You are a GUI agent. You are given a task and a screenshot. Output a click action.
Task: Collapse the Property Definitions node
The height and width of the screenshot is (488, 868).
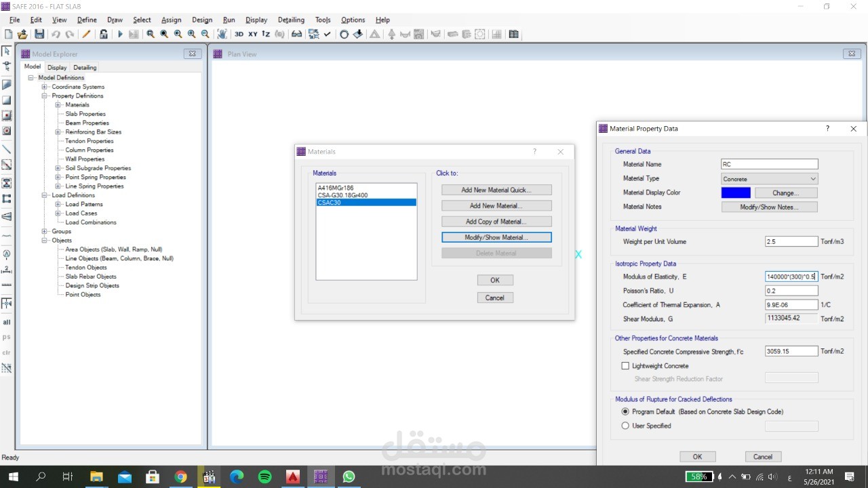44,96
